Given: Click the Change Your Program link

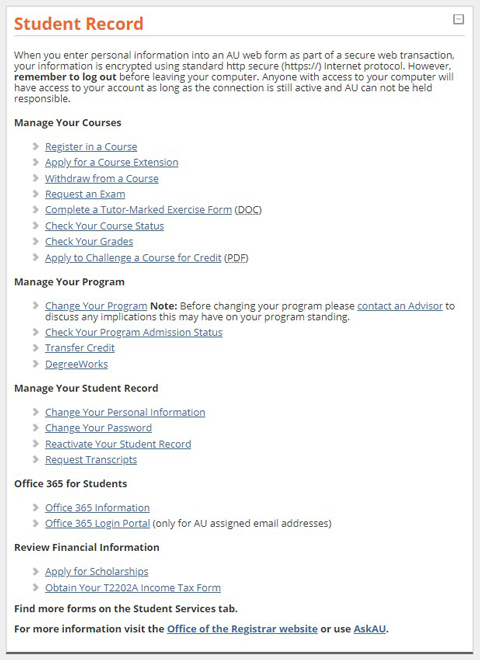Looking at the screenshot, I should point(96,306).
